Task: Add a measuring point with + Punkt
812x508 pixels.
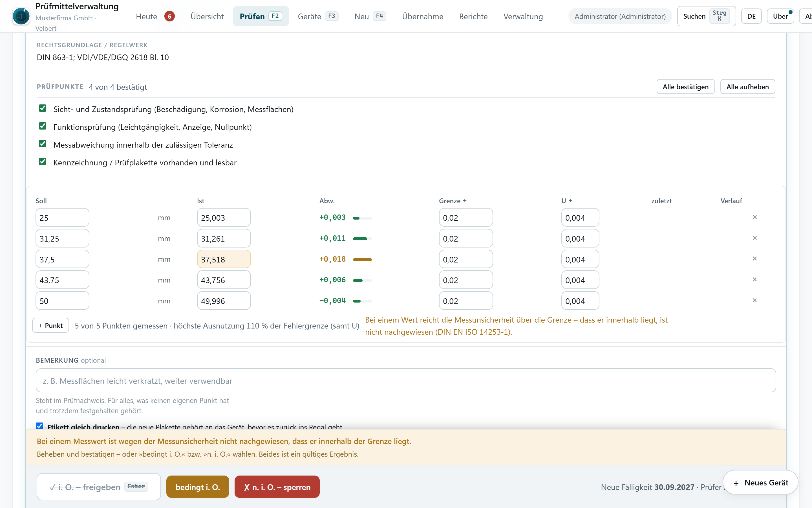Action: 51,325
